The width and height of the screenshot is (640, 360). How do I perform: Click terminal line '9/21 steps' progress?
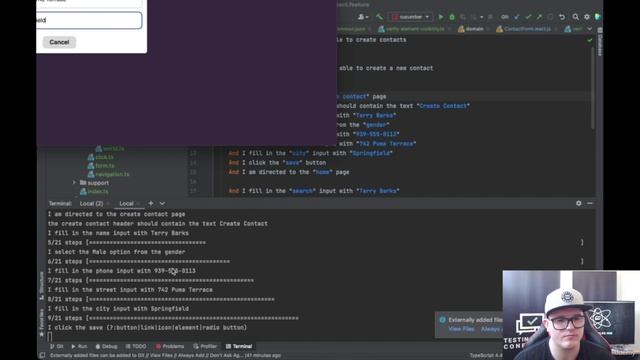[x=173, y=318]
